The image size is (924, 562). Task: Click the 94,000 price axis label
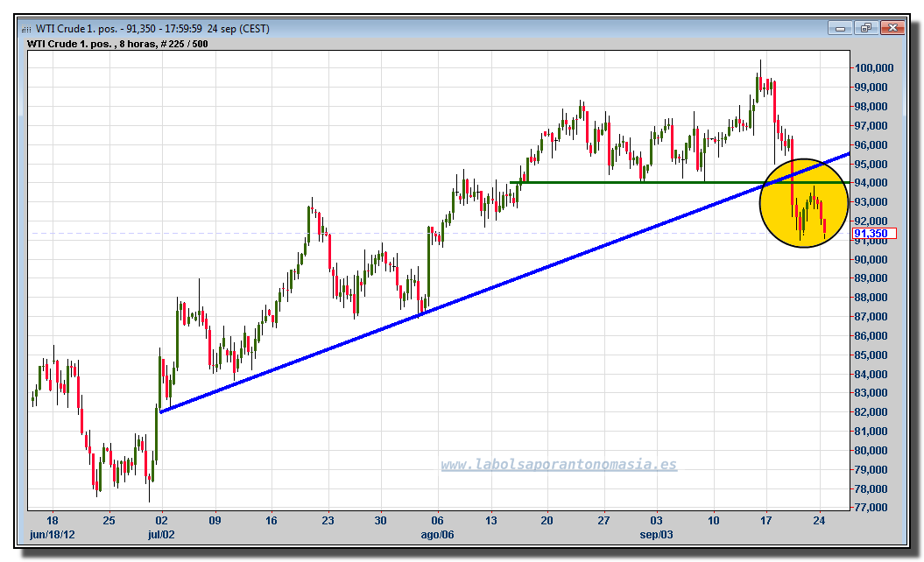point(871,183)
